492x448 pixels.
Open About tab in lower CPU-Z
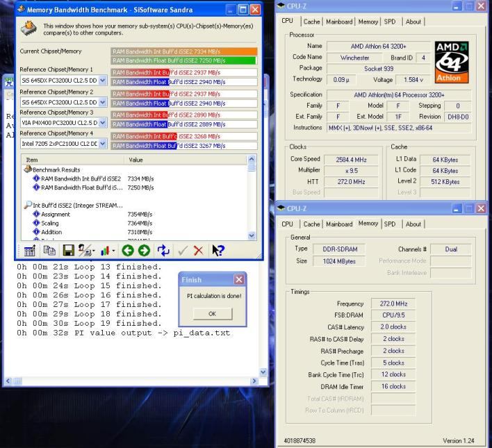pyautogui.click(x=413, y=224)
